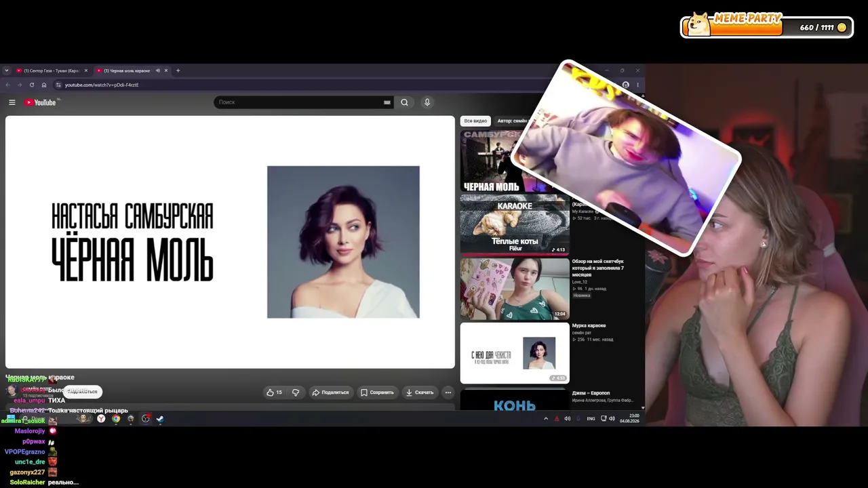Open the browser three-dot menu

(x=637, y=85)
